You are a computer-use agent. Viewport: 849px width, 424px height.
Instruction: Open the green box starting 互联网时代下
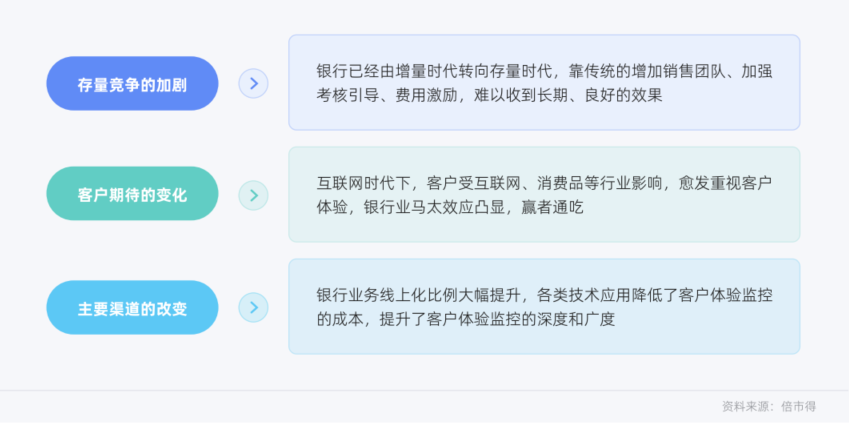[x=544, y=194]
